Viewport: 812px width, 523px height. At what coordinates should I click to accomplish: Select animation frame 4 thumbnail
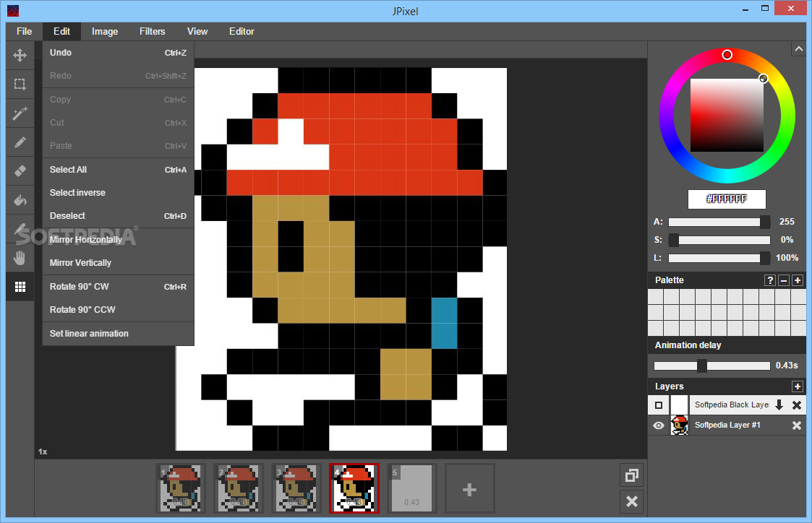pyautogui.click(x=354, y=489)
